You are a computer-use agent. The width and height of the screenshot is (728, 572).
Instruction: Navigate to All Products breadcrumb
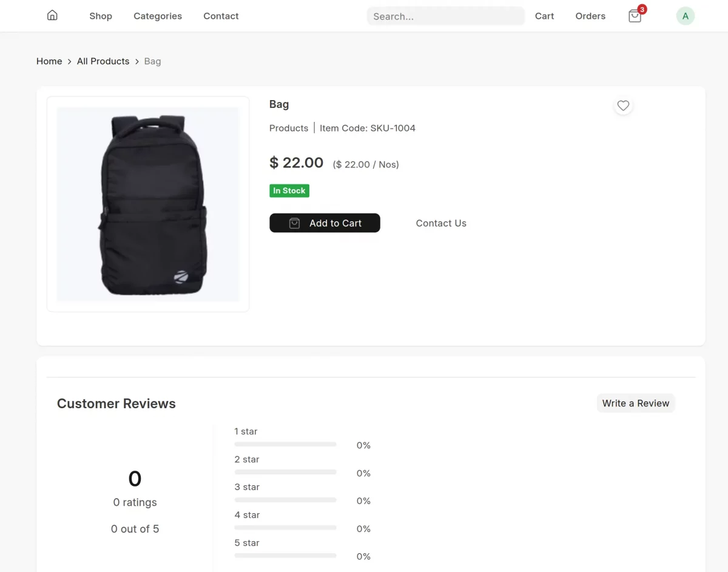coord(103,61)
